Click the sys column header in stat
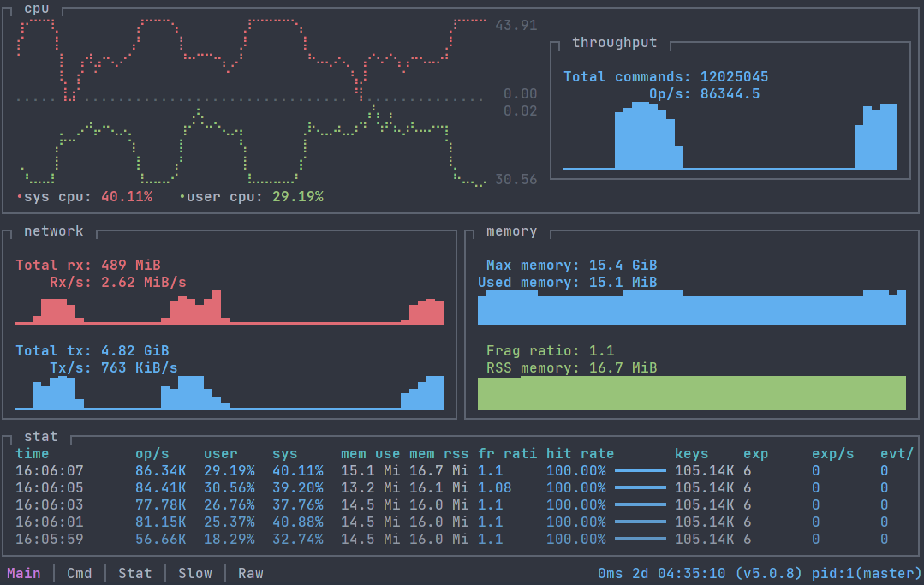The width and height of the screenshot is (924, 585). [x=284, y=454]
